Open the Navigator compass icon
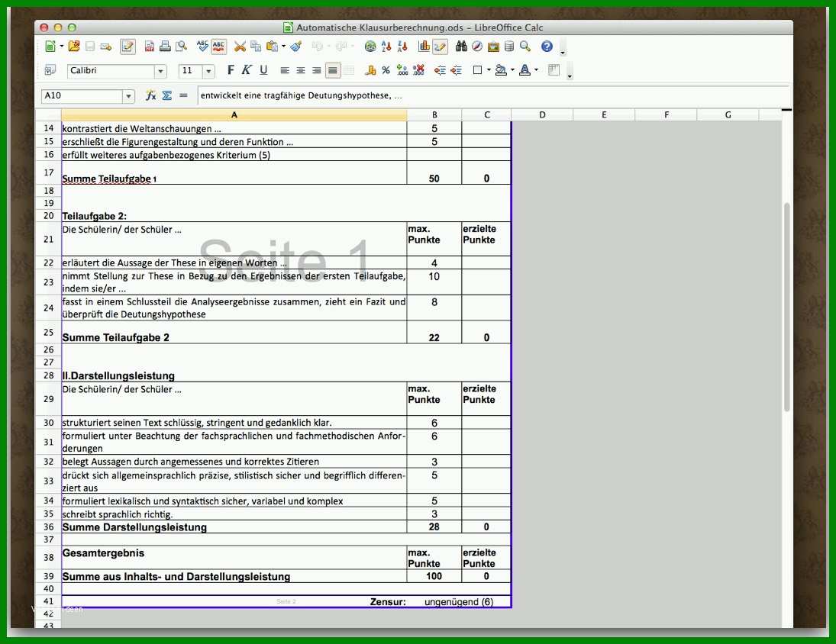 pyautogui.click(x=477, y=47)
